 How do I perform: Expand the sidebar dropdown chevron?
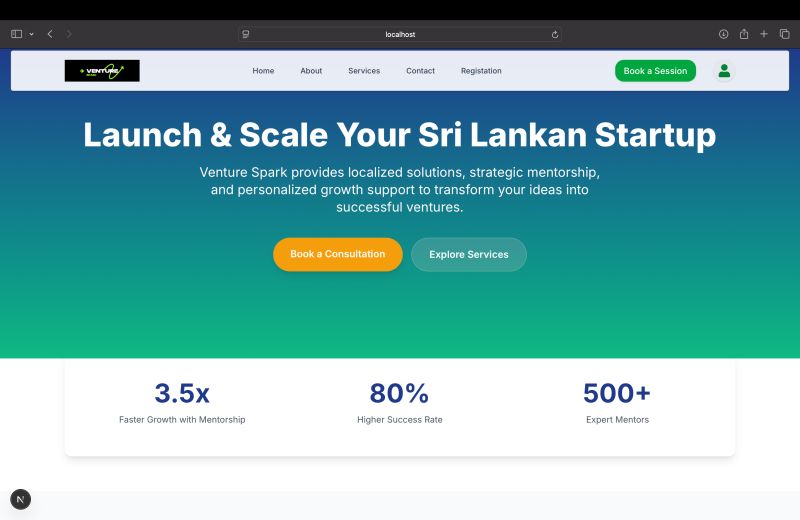[x=31, y=34]
